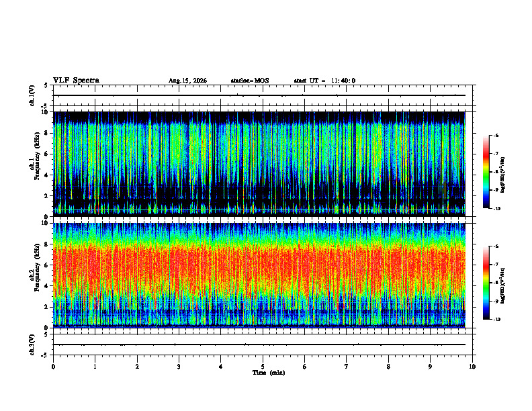The height and width of the screenshot is (411, 532).
Task: Click the -6 tick on ch.1 colorbar
Action: pos(496,136)
